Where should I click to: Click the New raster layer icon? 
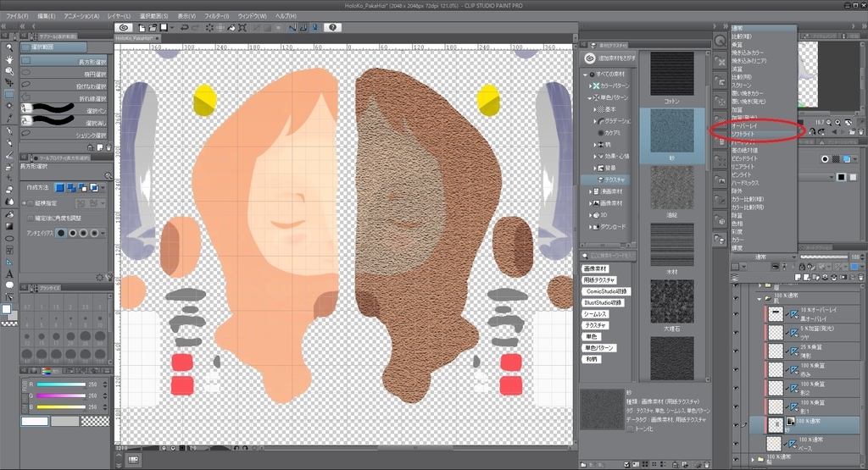(798, 277)
